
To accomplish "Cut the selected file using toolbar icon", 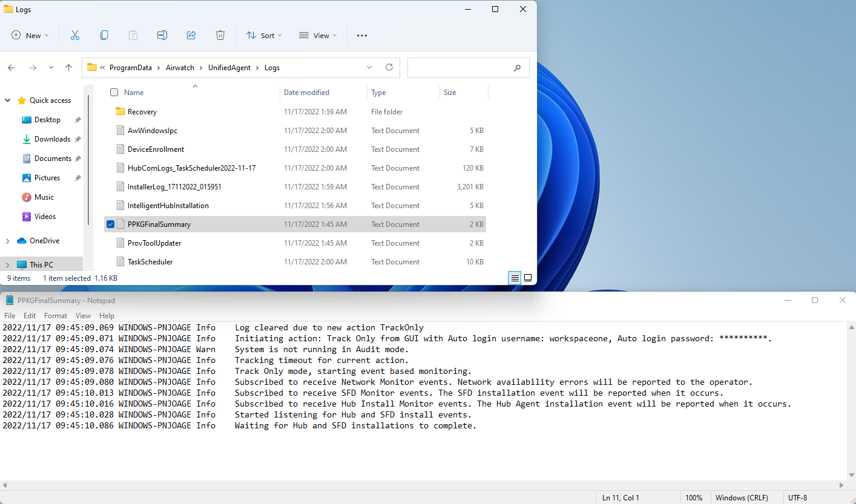I will 75,35.
